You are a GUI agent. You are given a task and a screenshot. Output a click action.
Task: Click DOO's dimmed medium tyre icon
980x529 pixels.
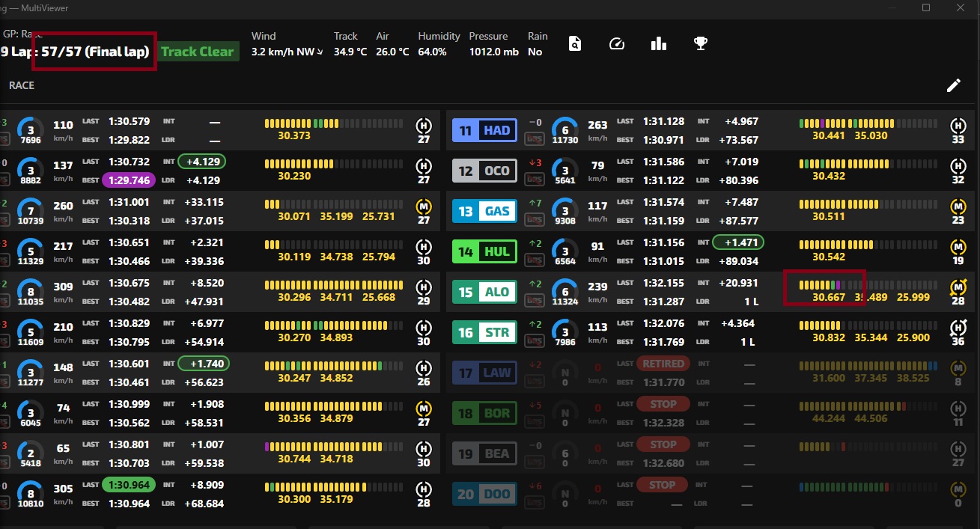tap(958, 489)
